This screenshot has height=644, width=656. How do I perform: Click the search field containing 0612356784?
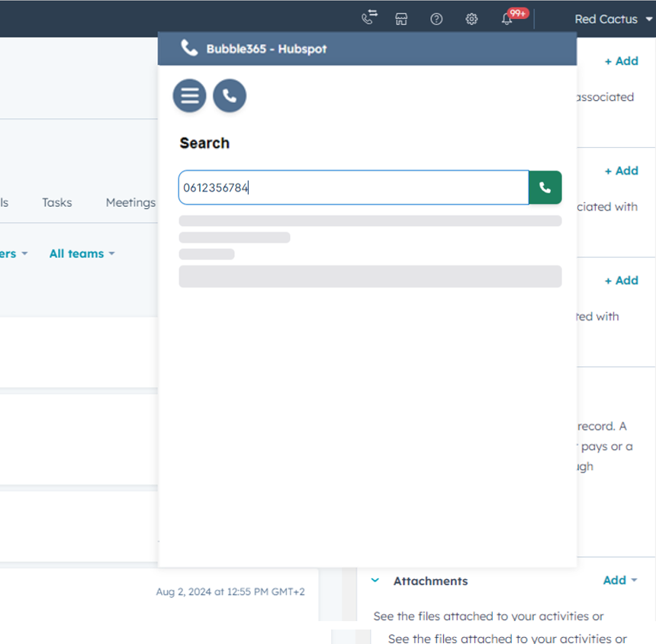(x=353, y=188)
